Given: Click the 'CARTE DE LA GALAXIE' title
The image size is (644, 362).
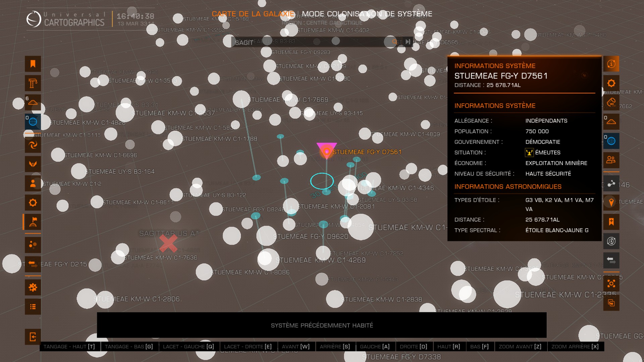Looking at the screenshot, I should 253,14.
